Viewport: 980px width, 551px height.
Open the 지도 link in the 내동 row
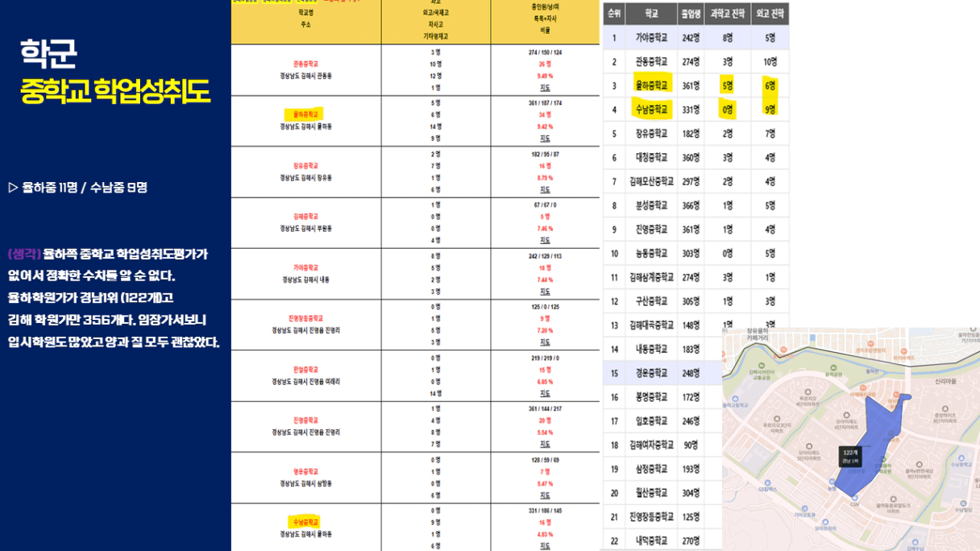click(545, 291)
